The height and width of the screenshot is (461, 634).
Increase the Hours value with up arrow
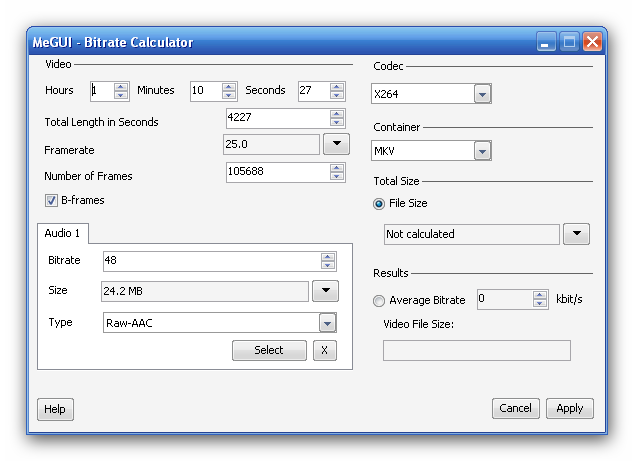click(120, 86)
